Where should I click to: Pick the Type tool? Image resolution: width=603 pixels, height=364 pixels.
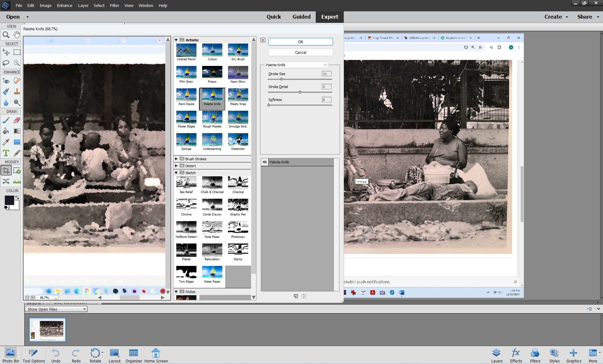tap(6, 153)
